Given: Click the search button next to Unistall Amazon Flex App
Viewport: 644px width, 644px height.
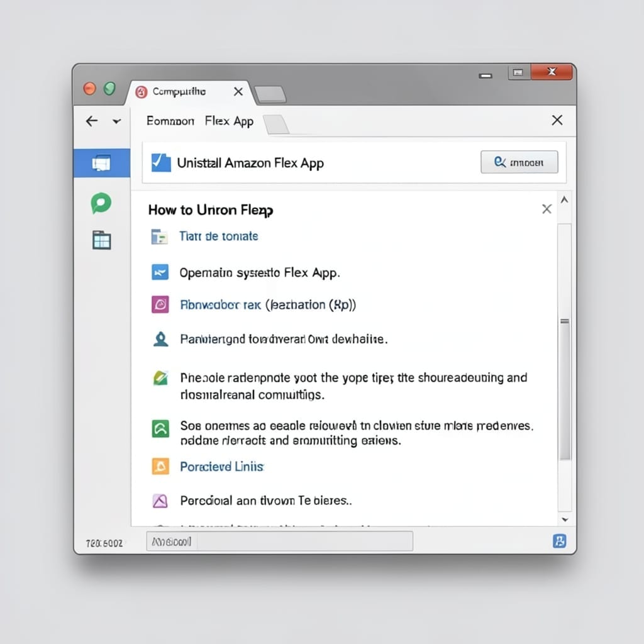Looking at the screenshot, I should click(519, 162).
